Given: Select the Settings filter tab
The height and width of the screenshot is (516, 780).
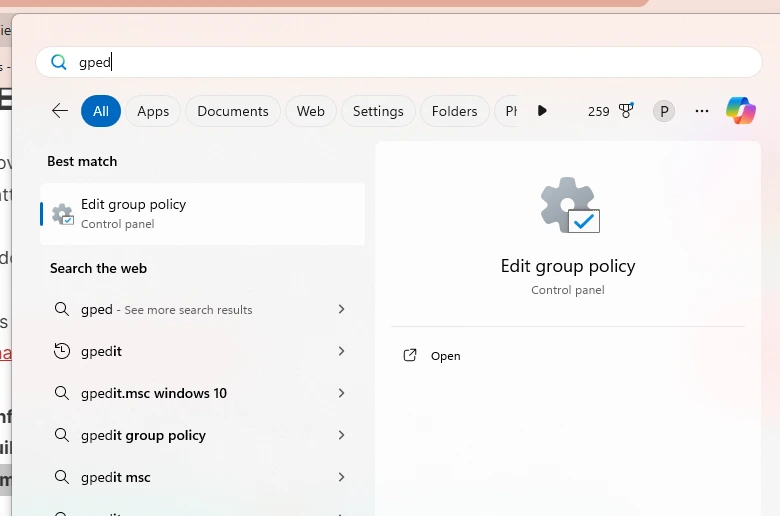Looking at the screenshot, I should tap(378, 111).
